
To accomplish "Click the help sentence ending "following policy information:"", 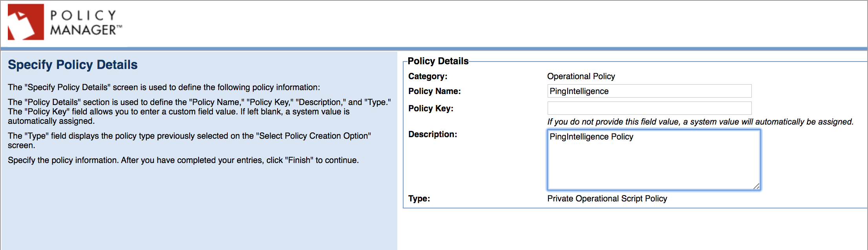I will pyautogui.click(x=164, y=87).
